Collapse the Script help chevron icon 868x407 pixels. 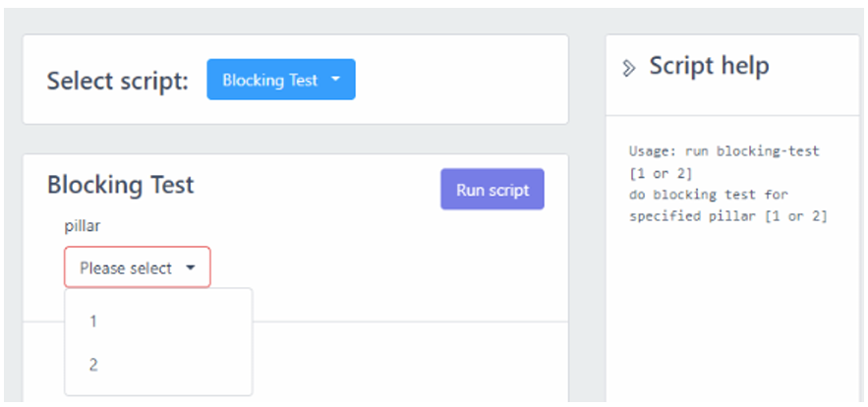pos(629,68)
